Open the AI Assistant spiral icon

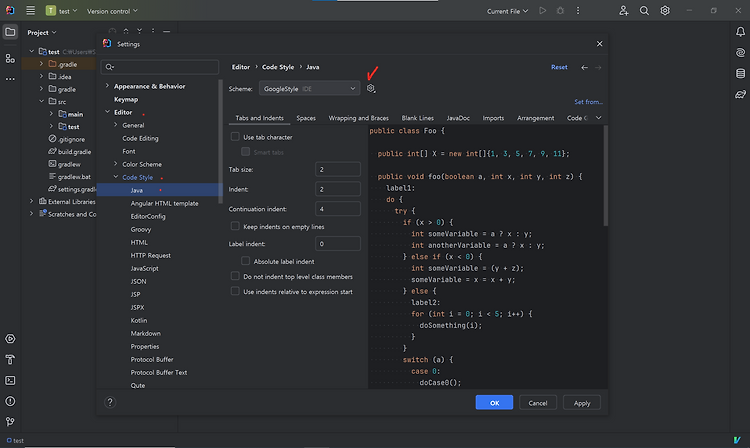[740, 53]
